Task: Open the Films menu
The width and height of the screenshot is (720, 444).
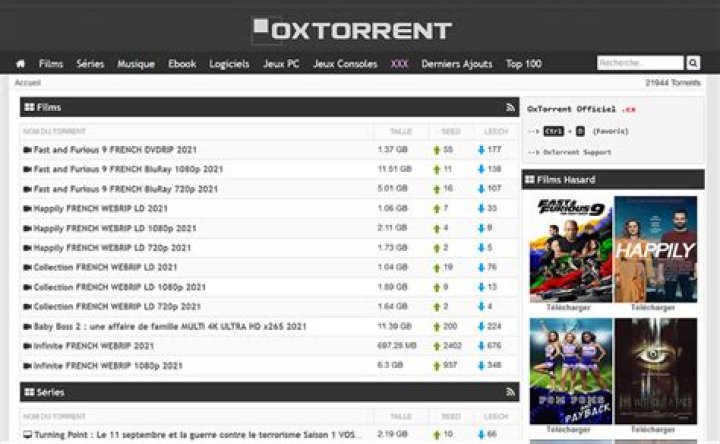Action: click(51, 64)
